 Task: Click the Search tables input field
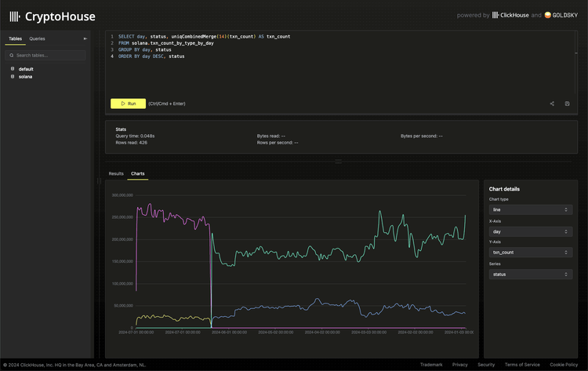47,56
